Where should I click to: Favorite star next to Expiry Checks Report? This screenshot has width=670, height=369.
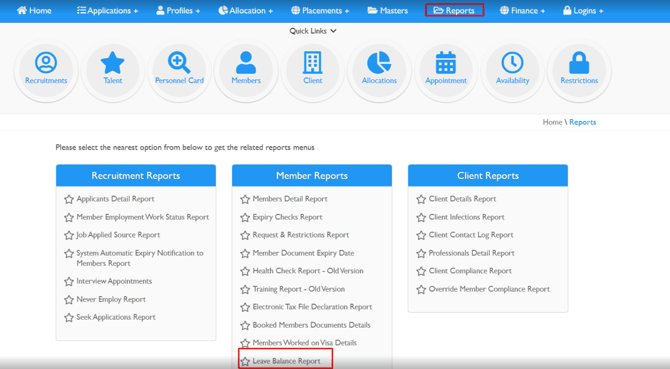coord(245,217)
